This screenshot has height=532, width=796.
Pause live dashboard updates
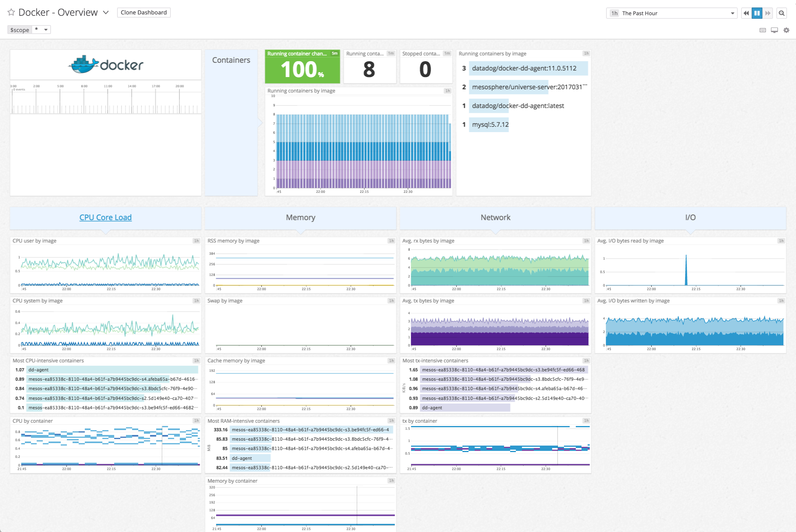click(756, 13)
